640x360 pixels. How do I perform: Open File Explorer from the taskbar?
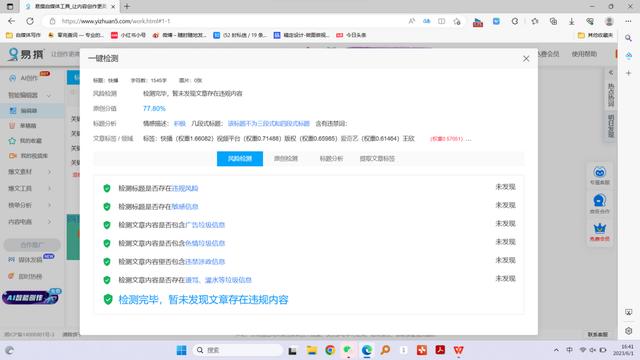point(312,350)
